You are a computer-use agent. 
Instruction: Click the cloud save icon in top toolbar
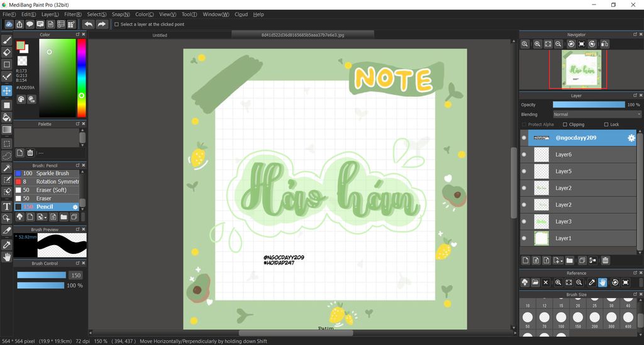pos(9,25)
